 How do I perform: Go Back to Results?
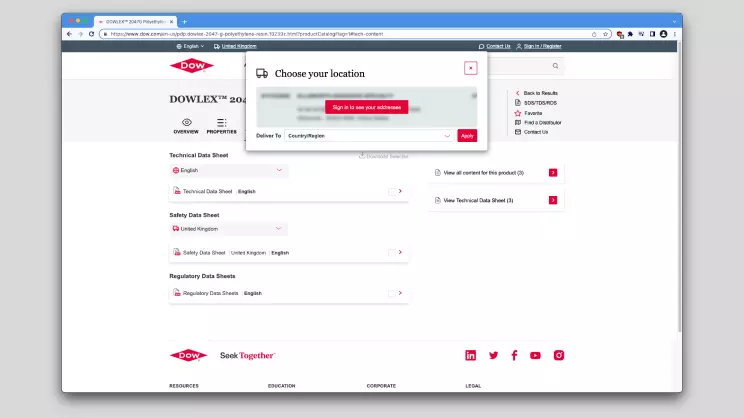(x=537, y=93)
